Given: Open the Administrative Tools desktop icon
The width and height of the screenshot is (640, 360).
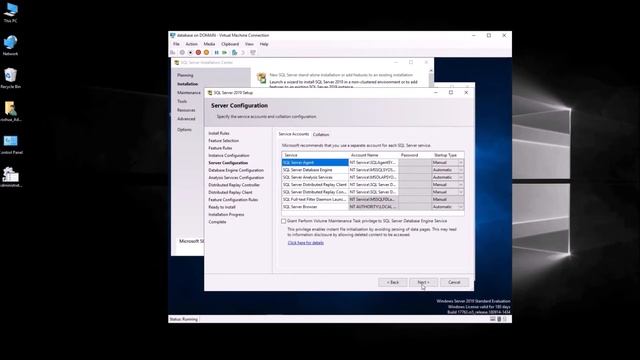Looking at the screenshot, I should pos(11,177).
